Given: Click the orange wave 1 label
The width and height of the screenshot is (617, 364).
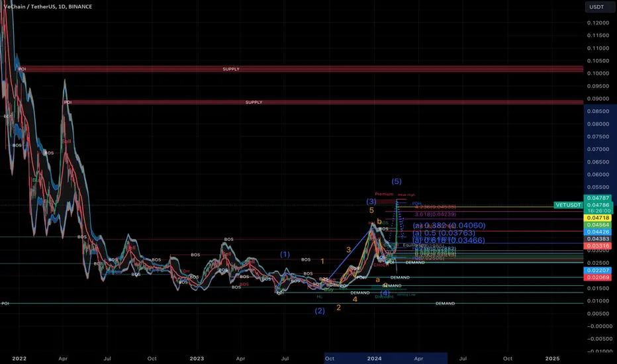Looking at the screenshot, I should (x=322, y=261).
